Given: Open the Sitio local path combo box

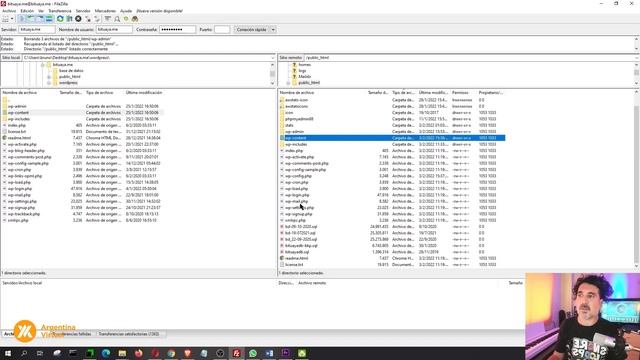Looking at the screenshot, I should 149,58.
